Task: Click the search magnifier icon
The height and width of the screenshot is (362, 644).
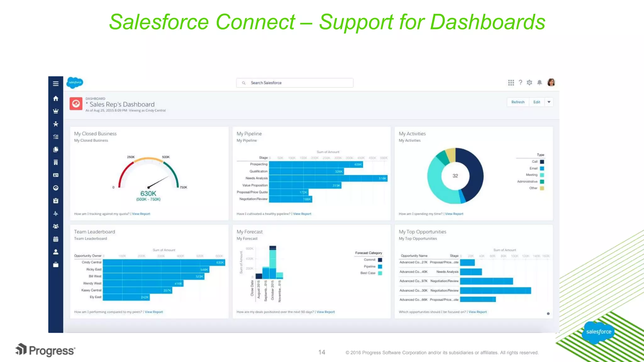Action: 244,83
